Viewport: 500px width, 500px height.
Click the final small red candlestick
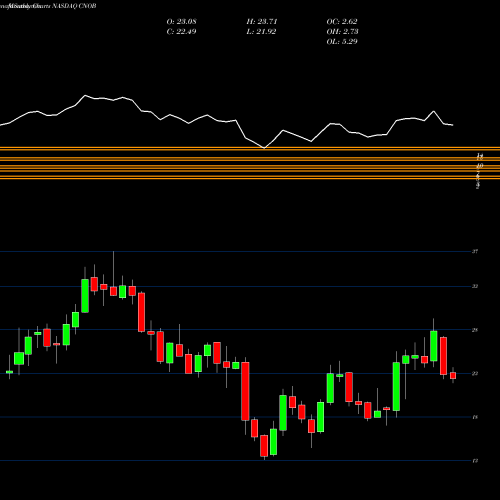[x=453, y=376]
